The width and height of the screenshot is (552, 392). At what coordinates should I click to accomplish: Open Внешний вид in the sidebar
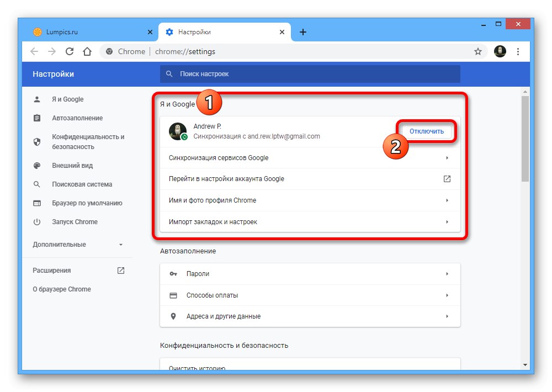[72, 166]
